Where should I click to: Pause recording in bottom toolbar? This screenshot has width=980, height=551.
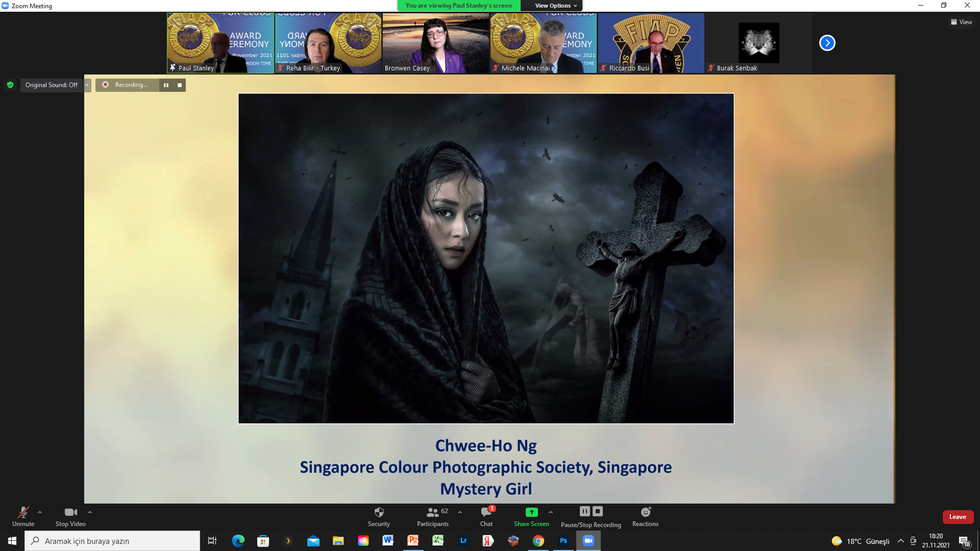click(x=585, y=511)
